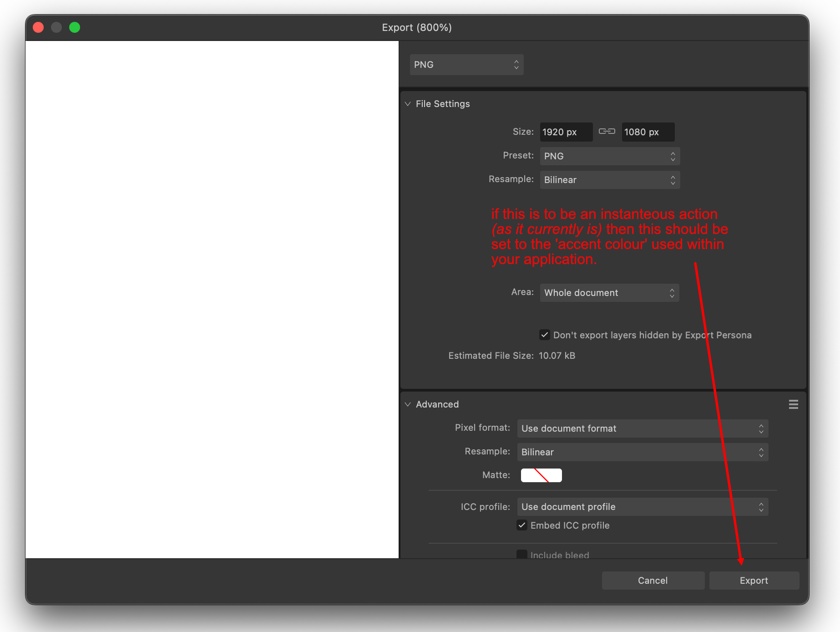Open the PNG file format dropdown at top

[x=466, y=65]
